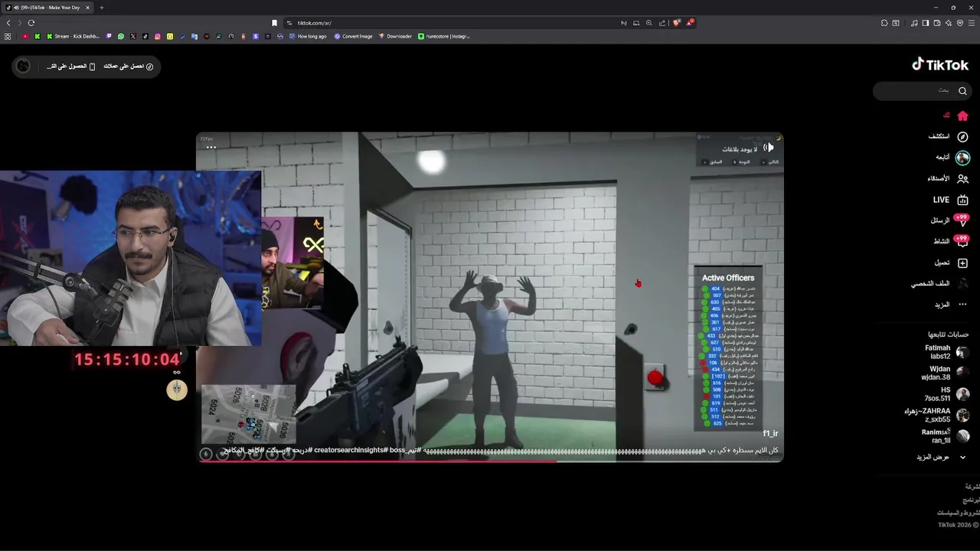
Task: Open Friends (الأصدقاء) section
Action: point(948,178)
